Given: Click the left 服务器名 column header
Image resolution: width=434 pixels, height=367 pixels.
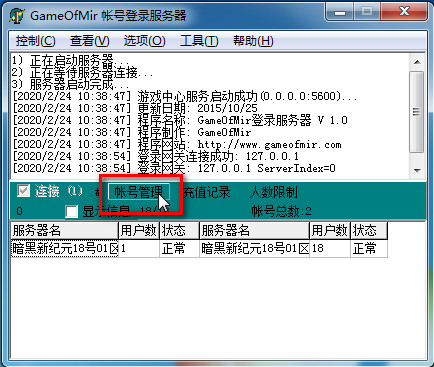Looking at the screenshot, I should [64, 230].
